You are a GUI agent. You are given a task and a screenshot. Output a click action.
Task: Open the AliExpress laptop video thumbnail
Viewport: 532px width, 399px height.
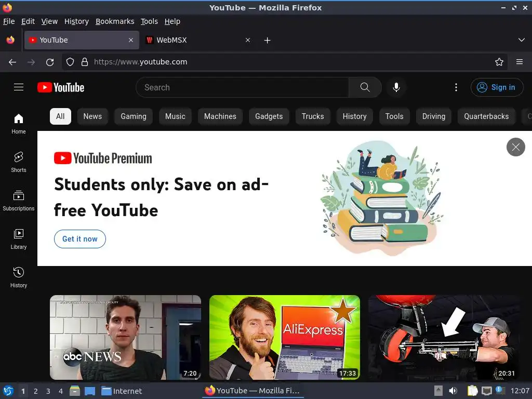click(x=285, y=337)
